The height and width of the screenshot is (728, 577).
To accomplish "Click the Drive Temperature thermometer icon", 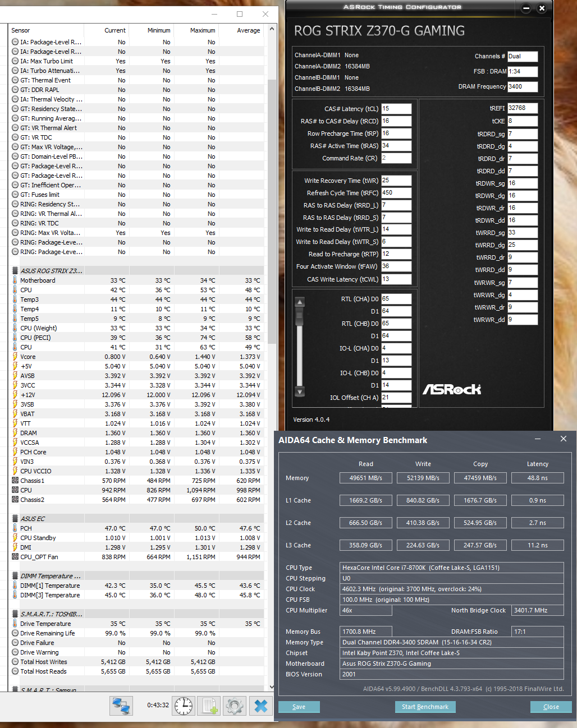I will point(15,624).
